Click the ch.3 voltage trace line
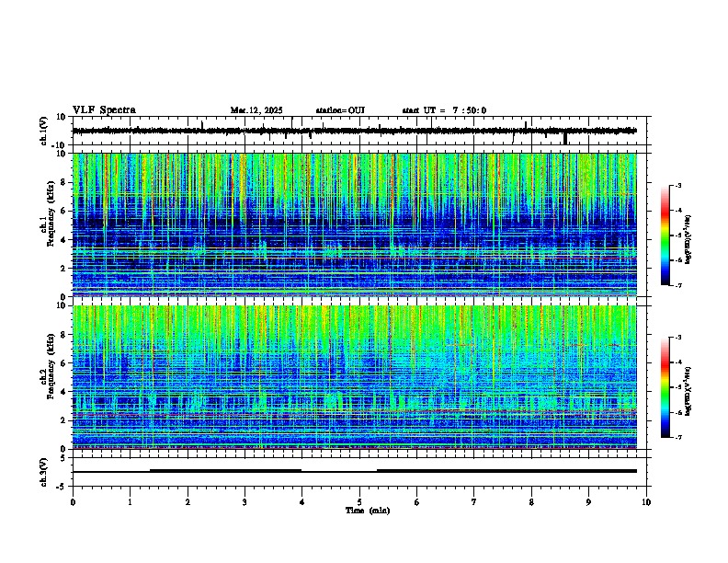728x563 pixels. (354, 471)
